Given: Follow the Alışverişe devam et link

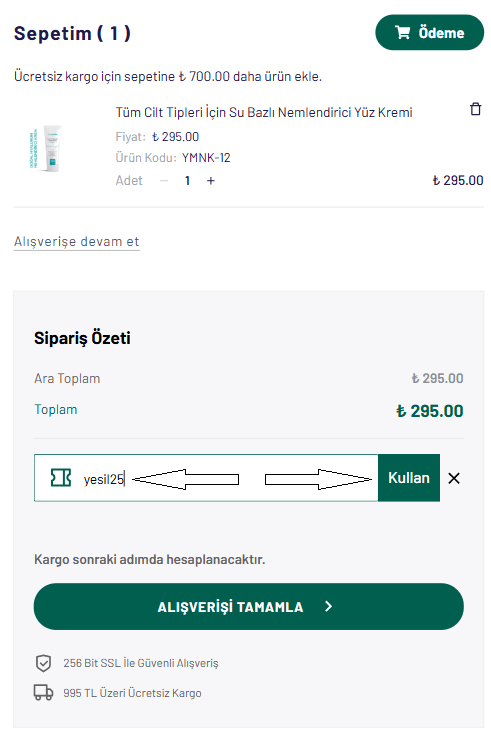Looking at the screenshot, I should coord(77,242).
